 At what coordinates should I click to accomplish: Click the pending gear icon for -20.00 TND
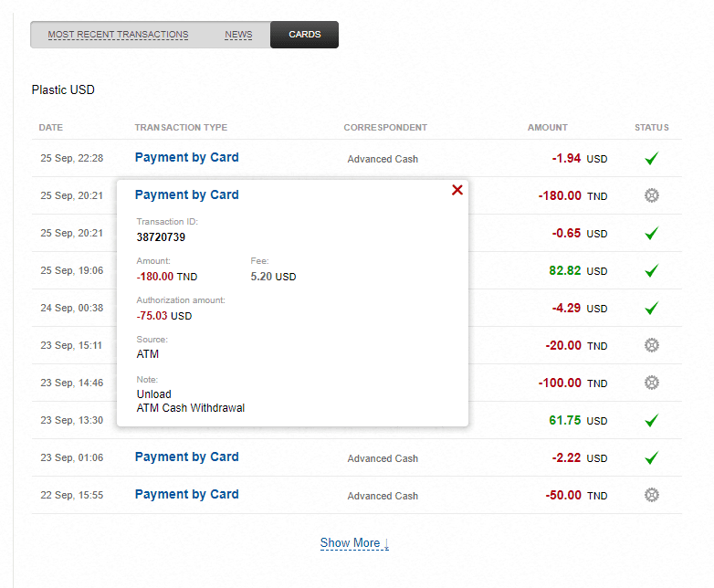651,345
